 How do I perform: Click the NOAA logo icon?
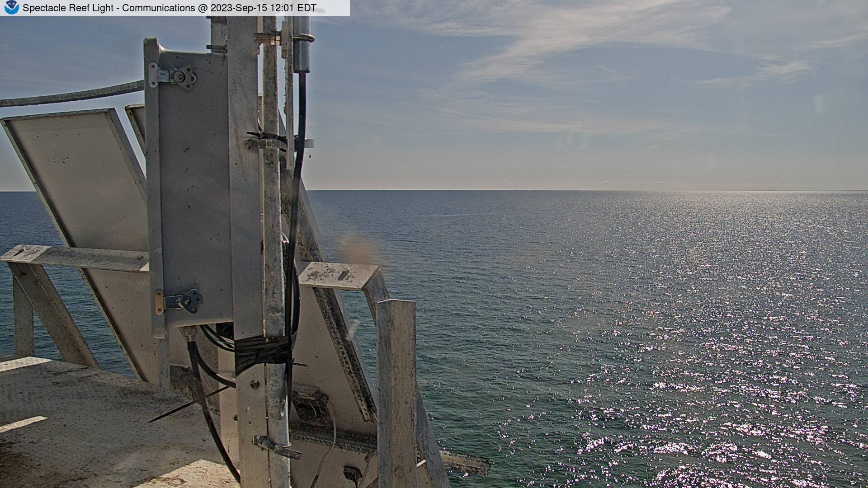coord(11,8)
